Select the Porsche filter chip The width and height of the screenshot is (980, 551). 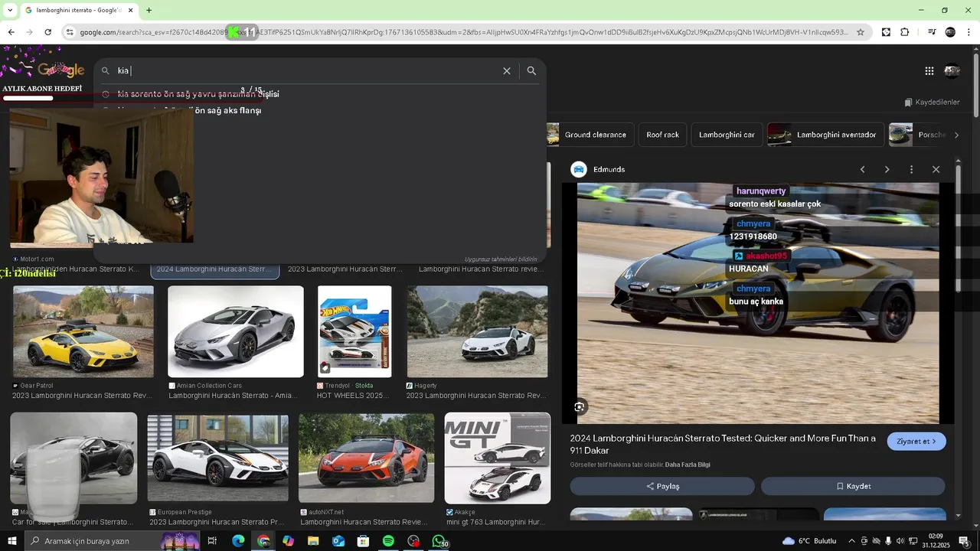click(x=917, y=135)
